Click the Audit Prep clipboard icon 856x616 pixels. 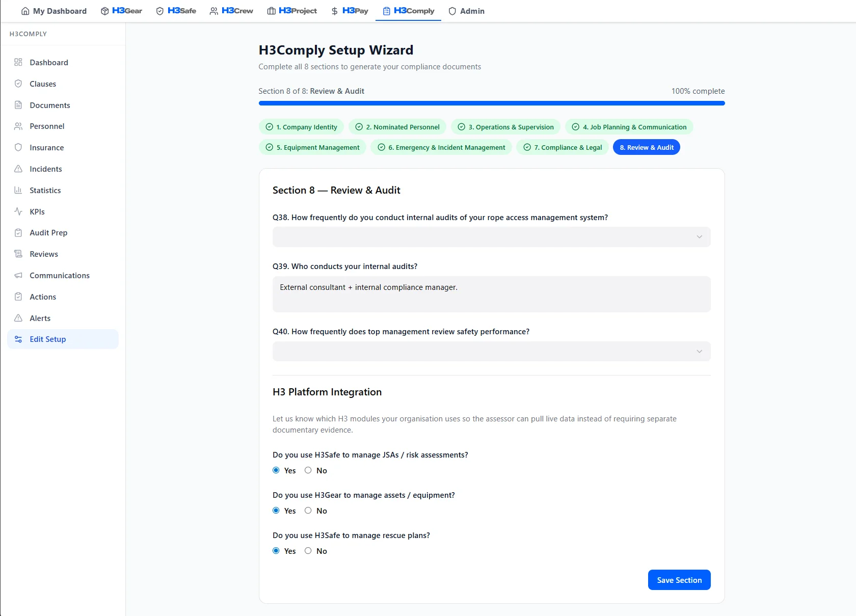click(x=18, y=232)
